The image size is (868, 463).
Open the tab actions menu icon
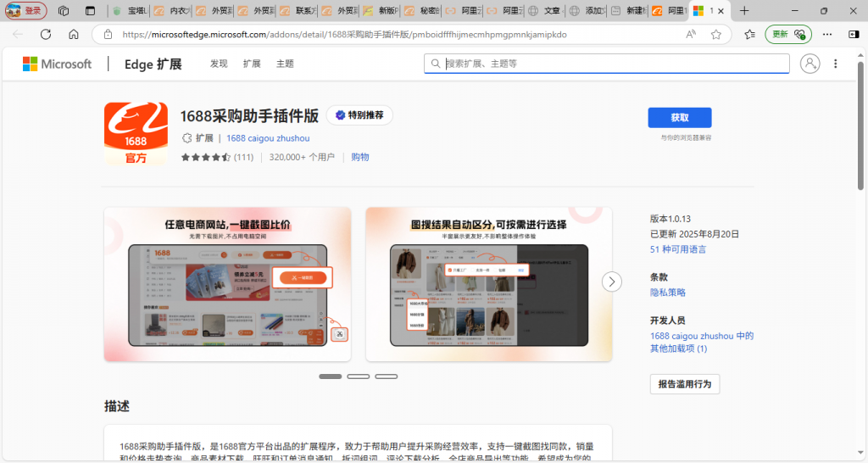[x=90, y=10]
